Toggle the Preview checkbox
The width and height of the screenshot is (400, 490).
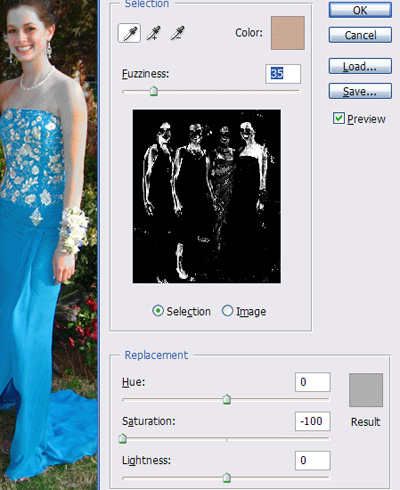coord(339,118)
